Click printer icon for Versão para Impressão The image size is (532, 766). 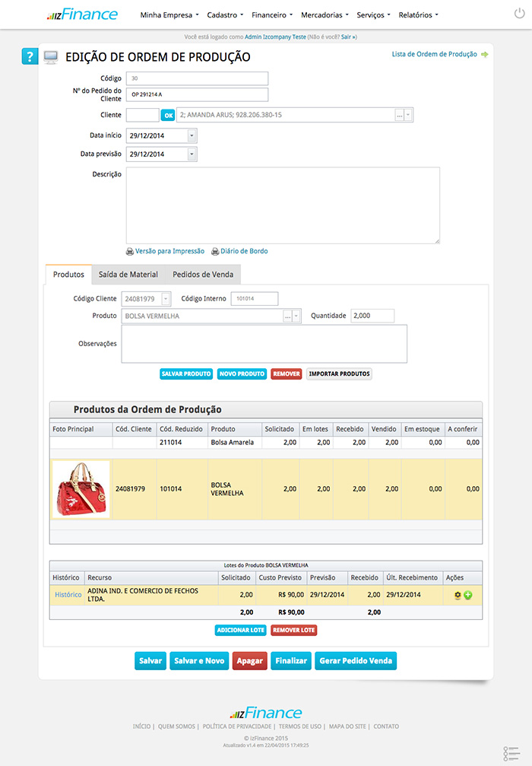pos(130,251)
